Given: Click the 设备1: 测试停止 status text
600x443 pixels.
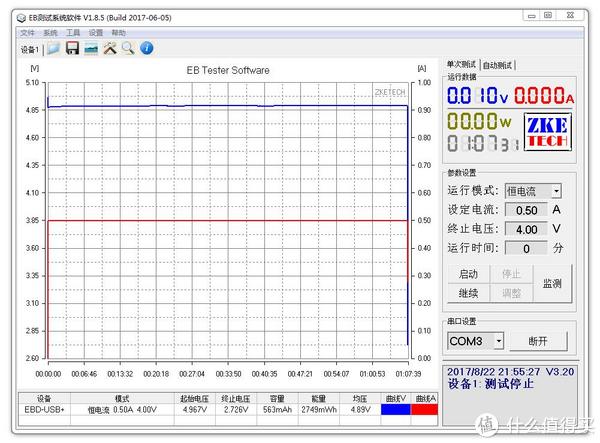Looking at the screenshot, I should click(491, 384).
